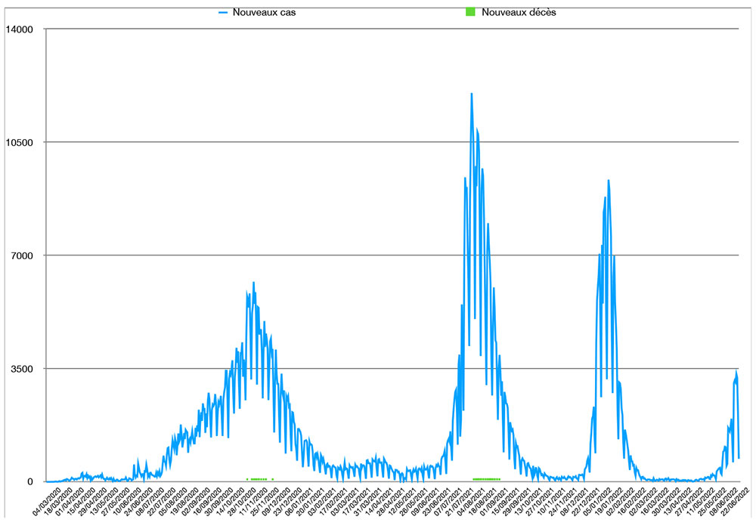756x532 pixels.
Task: Click the blue Nouveaux cas legend marker
Action: 223,12
